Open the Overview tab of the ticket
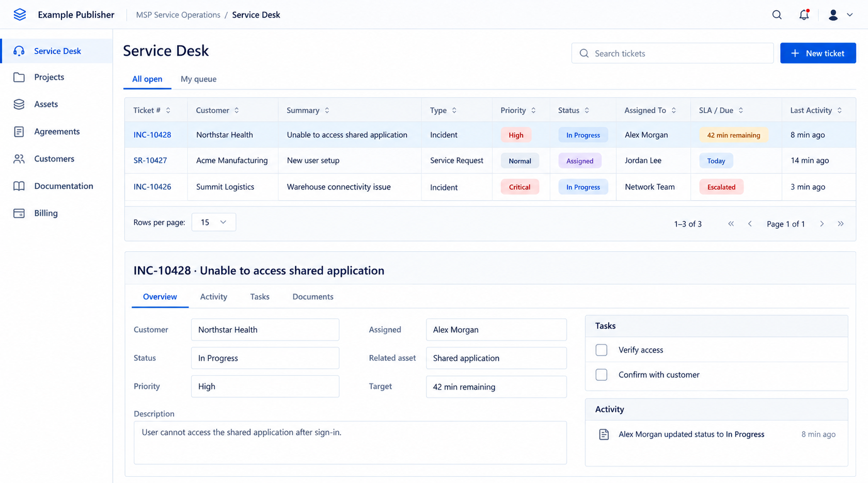 pyautogui.click(x=160, y=297)
